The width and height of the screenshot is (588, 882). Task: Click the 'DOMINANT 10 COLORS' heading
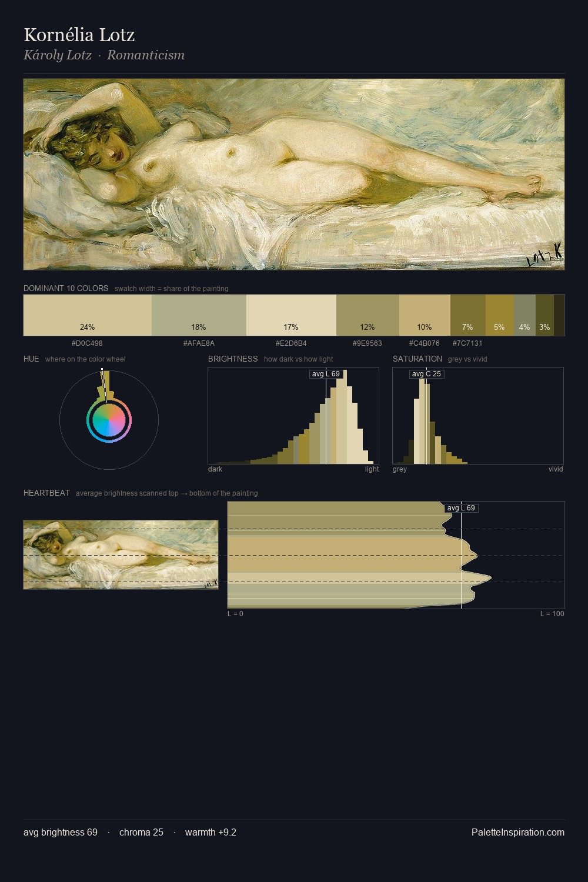66,289
